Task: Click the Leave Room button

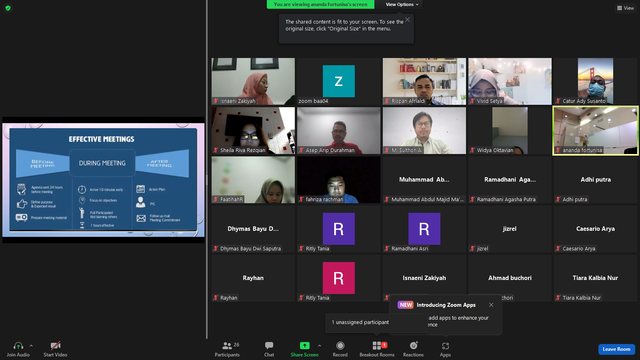Action: 616,349
